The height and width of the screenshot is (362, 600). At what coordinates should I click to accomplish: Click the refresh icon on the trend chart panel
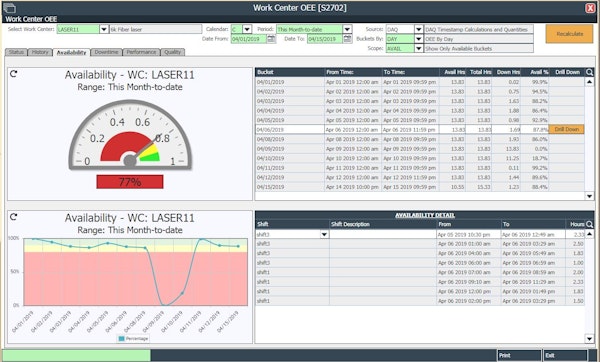coord(14,217)
